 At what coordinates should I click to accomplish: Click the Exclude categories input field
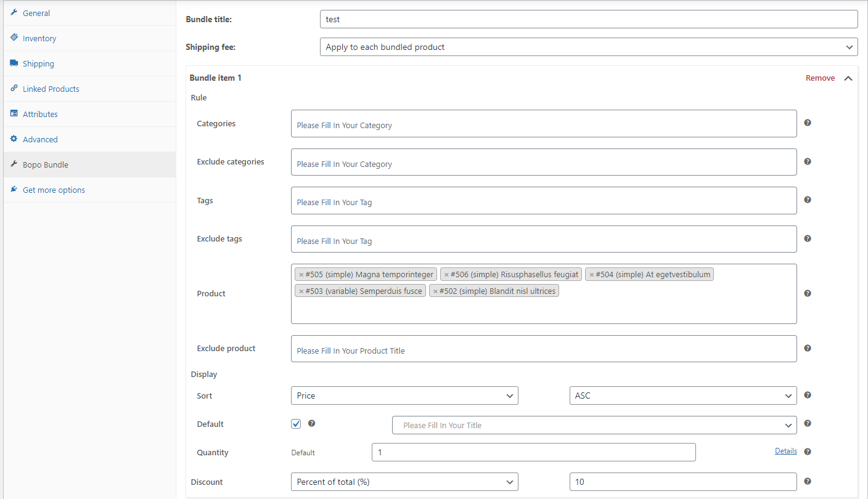(544, 162)
